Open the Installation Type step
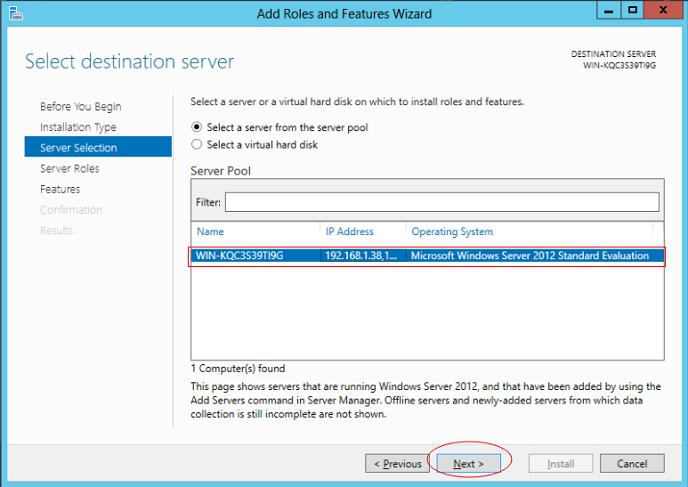The width and height of the screenshot is (688, 487). tap(78, 127)
